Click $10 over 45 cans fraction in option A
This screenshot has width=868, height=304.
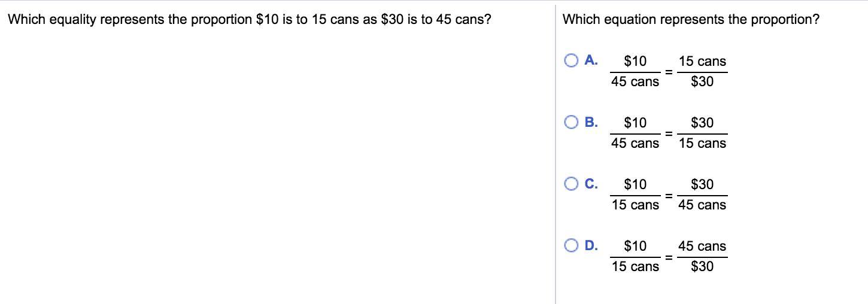point(635,71)
